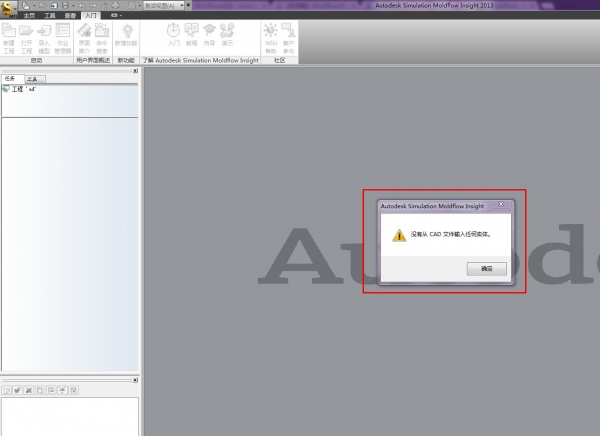Click 确定 in the warning dialog
This screenshot has height=436, width=600.
(x=486, y=269)
